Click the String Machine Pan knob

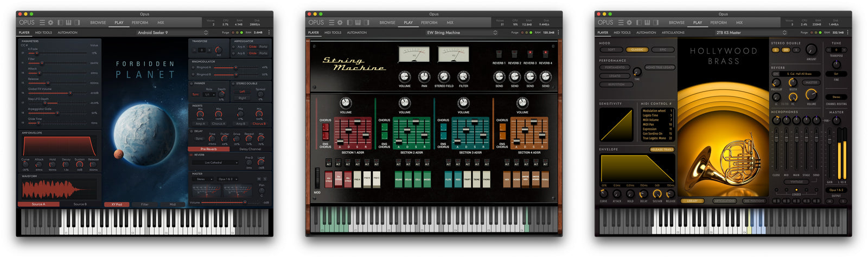click(424, 76)
